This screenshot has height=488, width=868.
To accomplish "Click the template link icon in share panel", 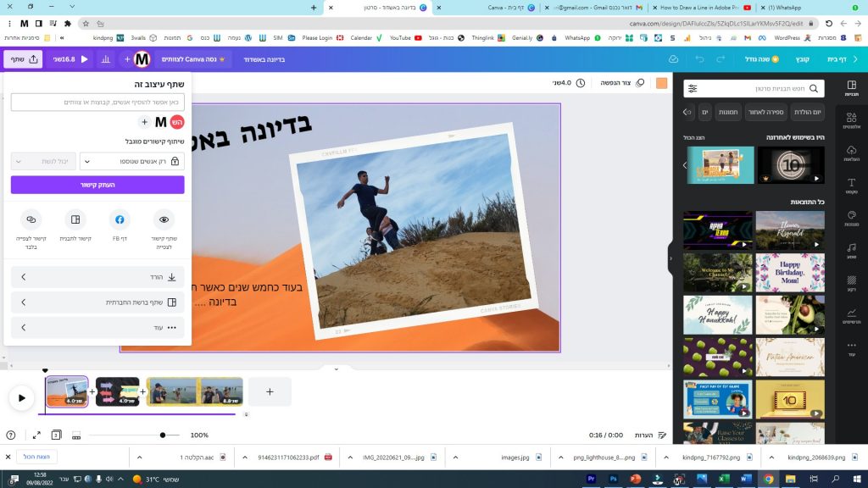I will [x=75, y=219].
